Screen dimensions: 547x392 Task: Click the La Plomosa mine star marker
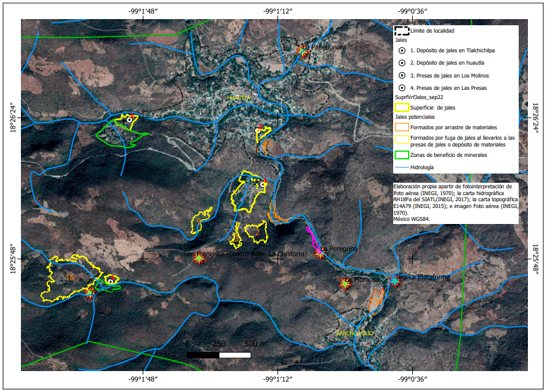345,282
